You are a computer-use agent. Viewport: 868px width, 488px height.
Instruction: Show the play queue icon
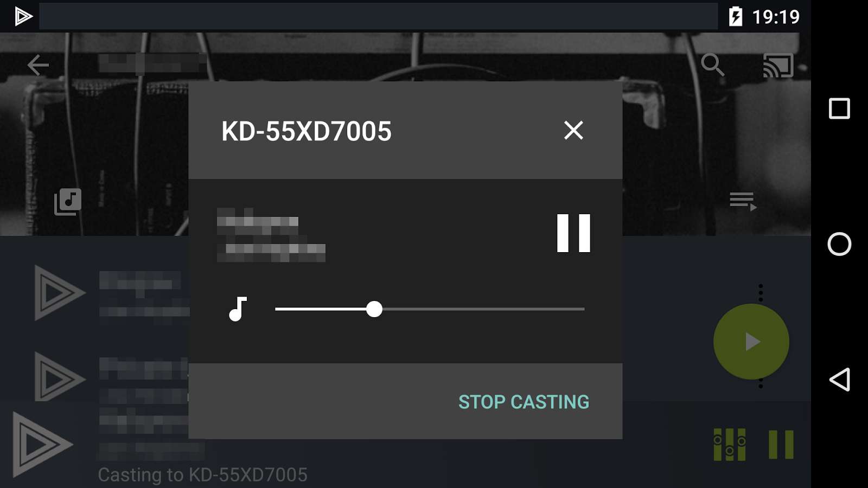click(743, 201)
